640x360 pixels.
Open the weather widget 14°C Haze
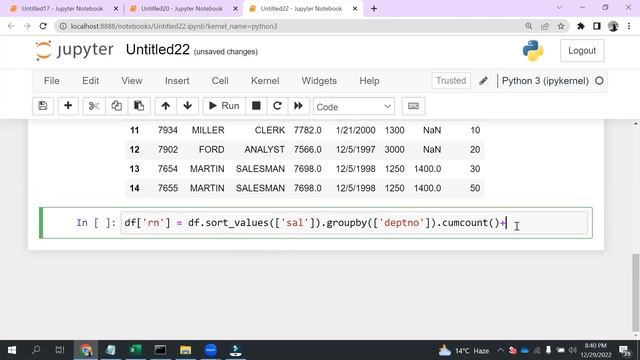pyautogui.click(x=463, y=351)
